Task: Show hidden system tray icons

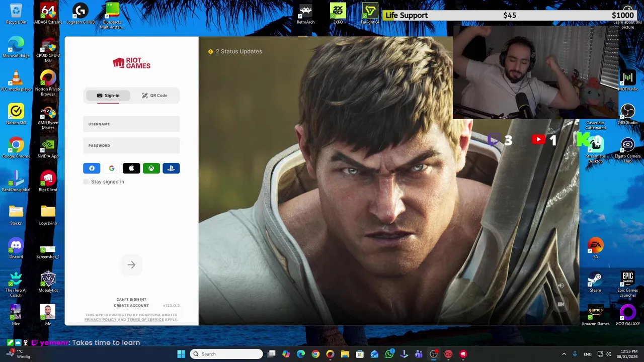Action: pos(564,354)
